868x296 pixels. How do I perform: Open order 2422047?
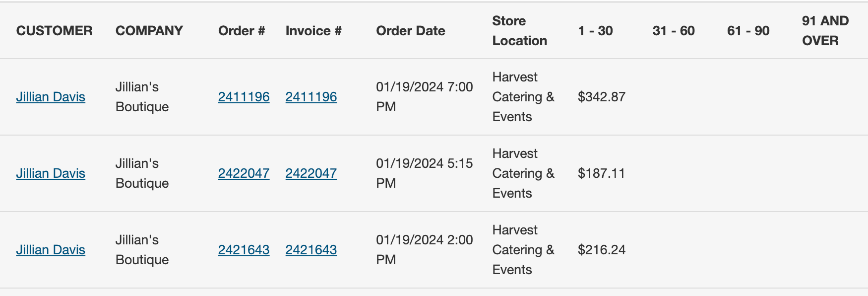[x=244, y=173]
